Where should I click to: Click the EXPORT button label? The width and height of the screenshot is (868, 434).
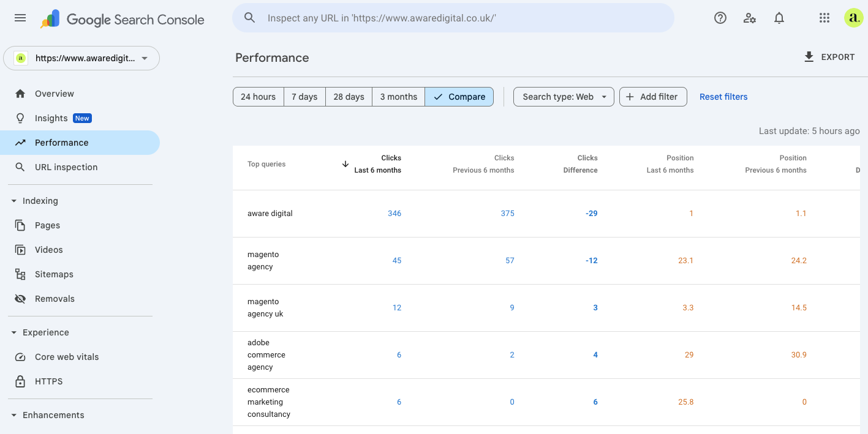click(838, 57)
